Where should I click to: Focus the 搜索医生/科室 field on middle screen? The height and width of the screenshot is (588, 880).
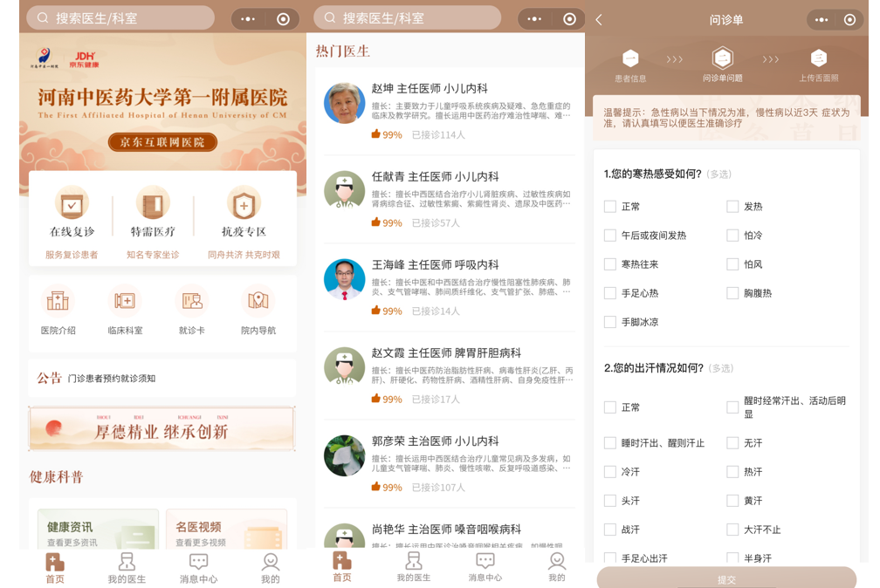coord(408,18)
